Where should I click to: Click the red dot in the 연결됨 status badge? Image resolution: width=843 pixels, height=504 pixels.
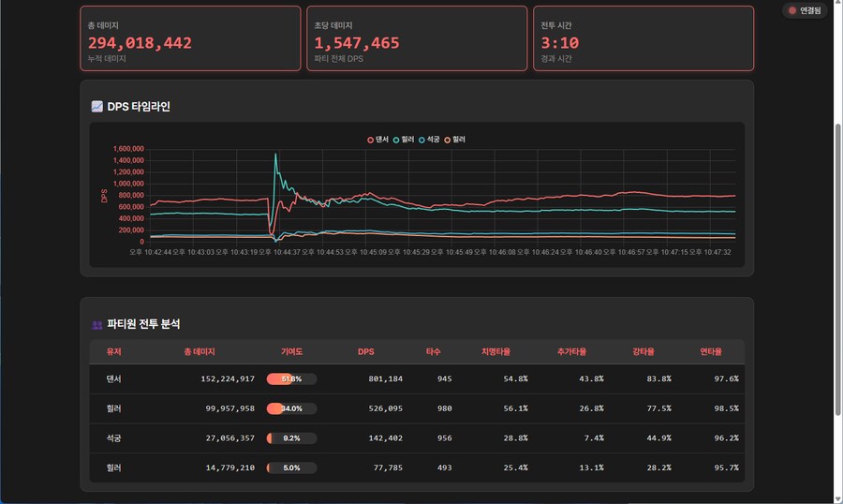click(x=792, y=10)
